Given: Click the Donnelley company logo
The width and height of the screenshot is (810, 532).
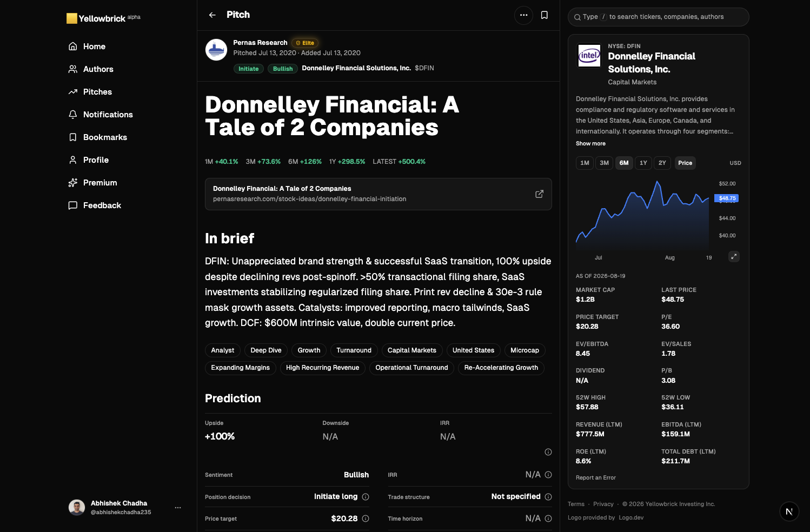Looking at the screenshot, I should click(x=589, y=55).
